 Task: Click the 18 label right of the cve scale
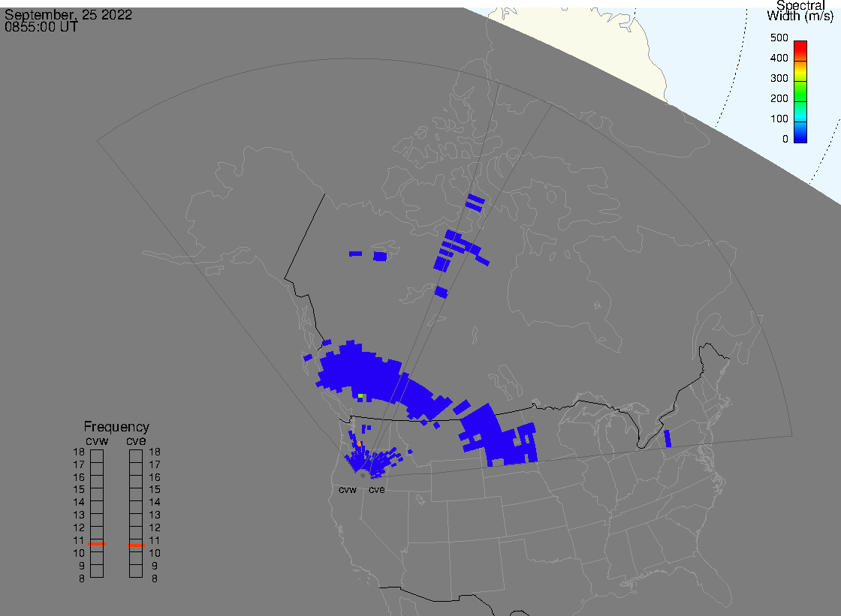tap(155, 452)
